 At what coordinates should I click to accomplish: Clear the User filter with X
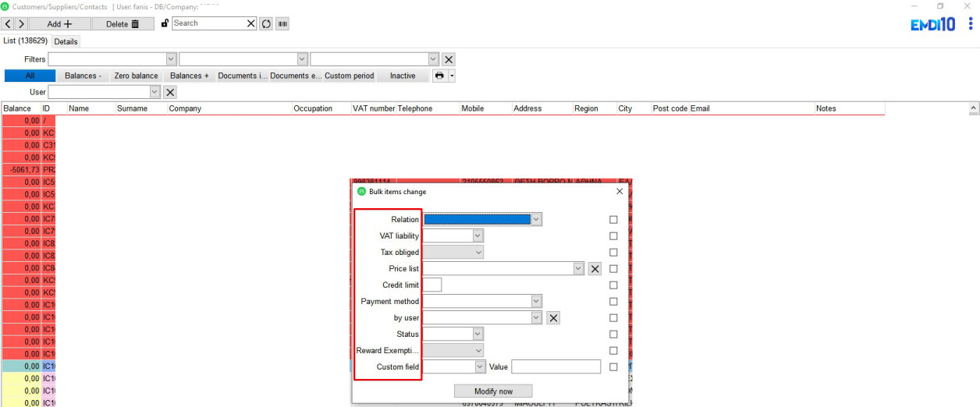[x=170, y=92]
